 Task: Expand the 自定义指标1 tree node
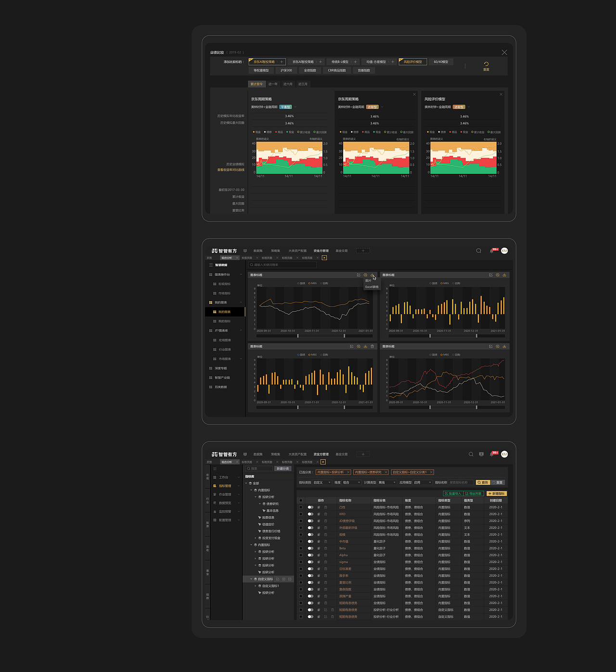pos(256,586)
